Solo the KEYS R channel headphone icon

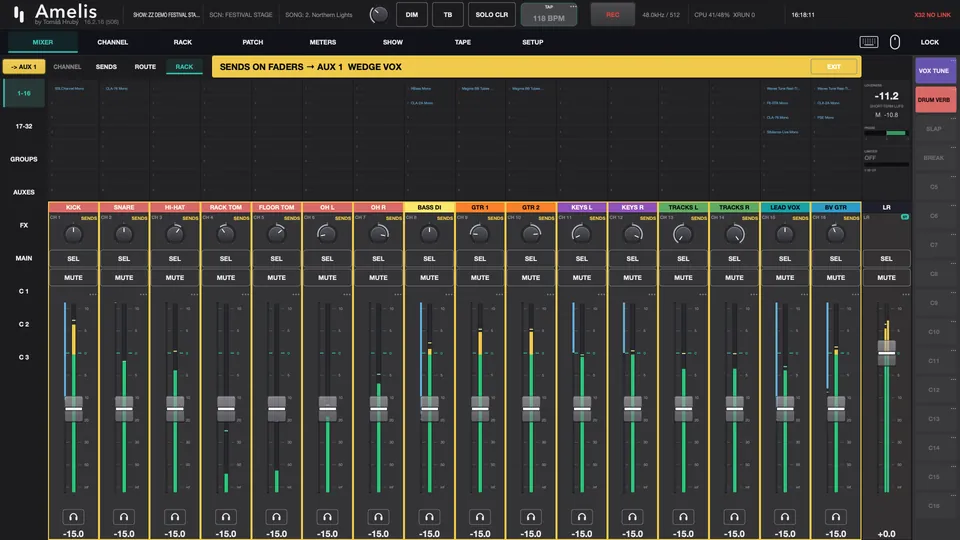(632, 517)
